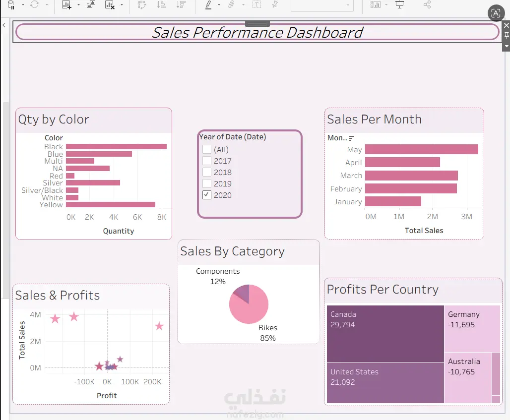Uncheck the 2020 year filter
This screenshot has width=510, height=420.
click(x=207, y=195)
